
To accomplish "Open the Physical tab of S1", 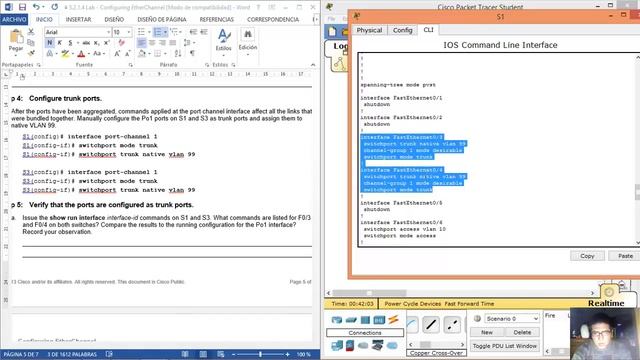I will 369,30.
